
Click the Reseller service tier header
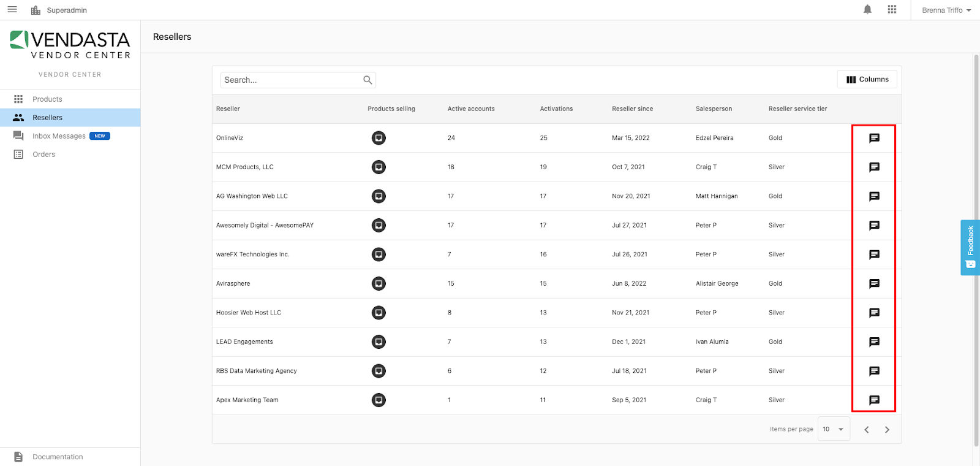point(797,109)
